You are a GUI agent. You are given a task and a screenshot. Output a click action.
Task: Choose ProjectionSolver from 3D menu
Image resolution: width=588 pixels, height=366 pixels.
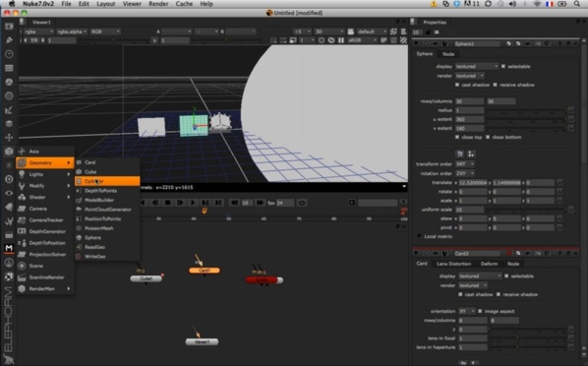point(45,255)
